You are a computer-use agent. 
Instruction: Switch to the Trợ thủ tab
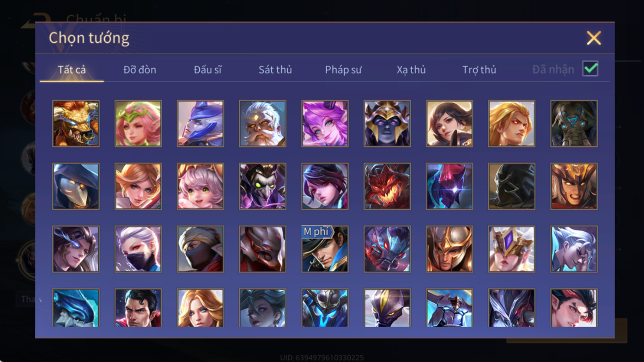[x=479, y=70]
